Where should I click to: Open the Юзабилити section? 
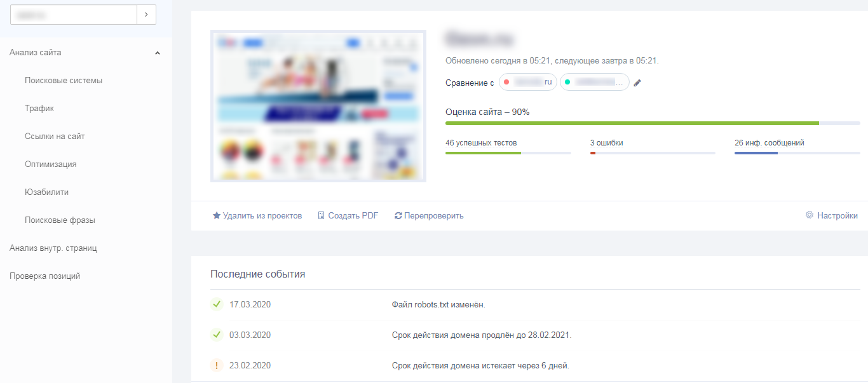[x=46, y=192]
